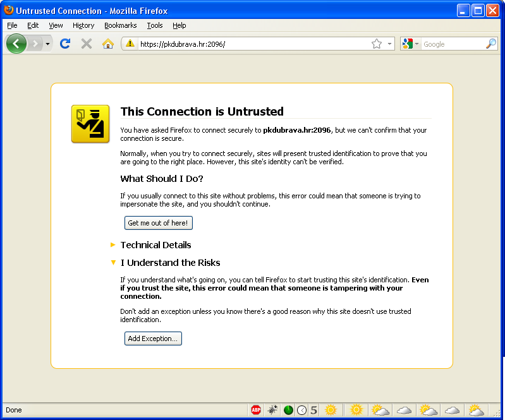The height and width of the screenshot is (420, 505).
Task: Click the warning site identity icon
Action: [x=130, y=44]
